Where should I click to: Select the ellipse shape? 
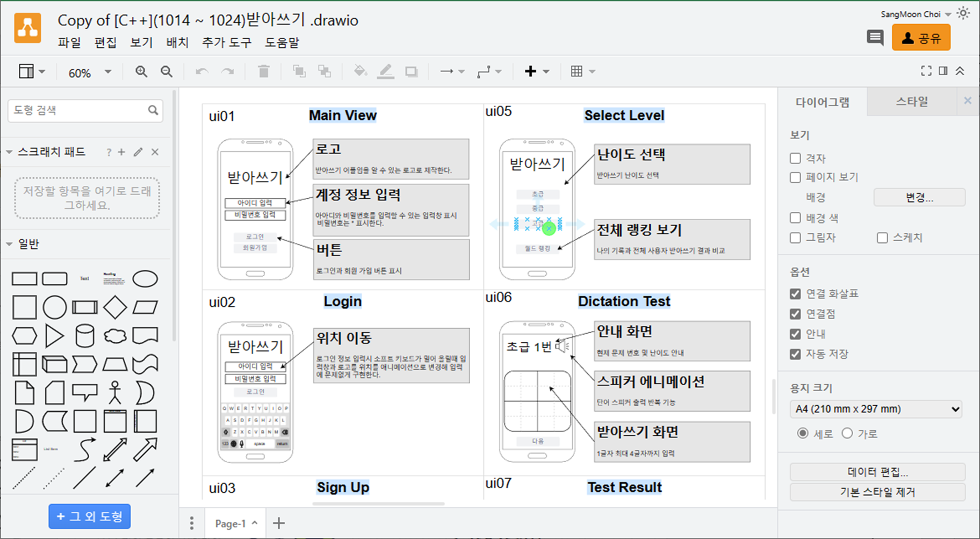(145, 279)
